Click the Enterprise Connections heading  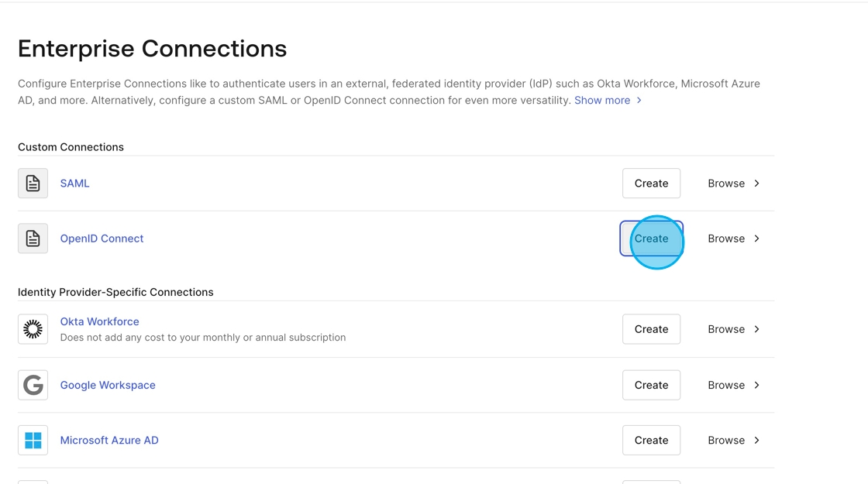point(152,49)
